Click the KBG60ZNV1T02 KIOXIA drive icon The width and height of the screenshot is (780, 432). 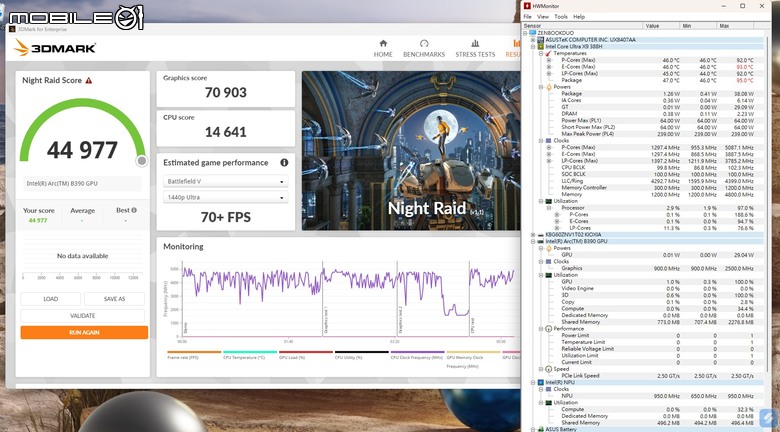pos(541,234)
